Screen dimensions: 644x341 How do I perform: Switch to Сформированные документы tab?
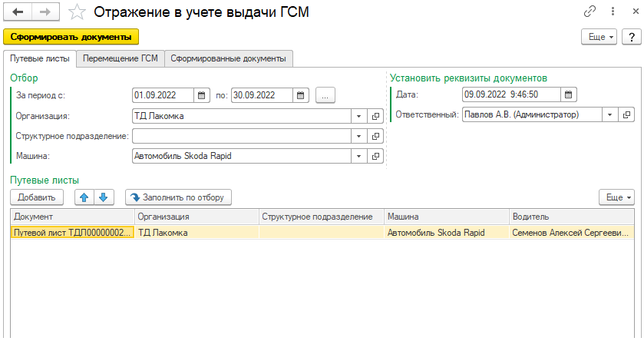[229, 58]
